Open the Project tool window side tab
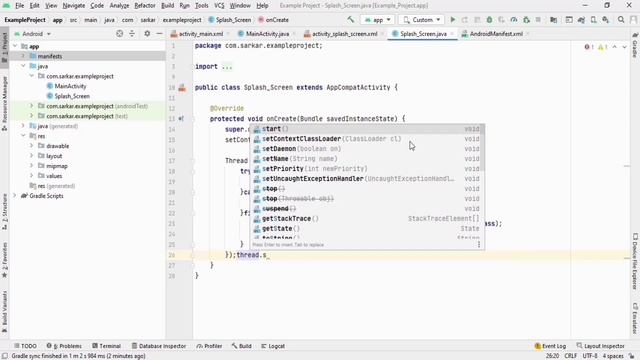 pyautogui.click(x=4, y=47)
